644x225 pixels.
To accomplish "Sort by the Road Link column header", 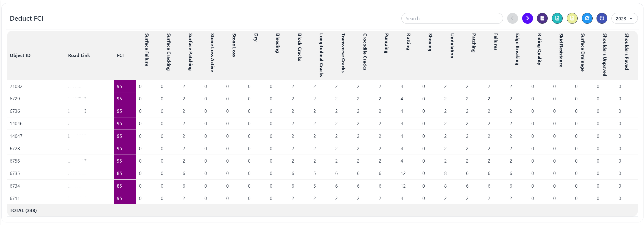I will click(79, 55).
